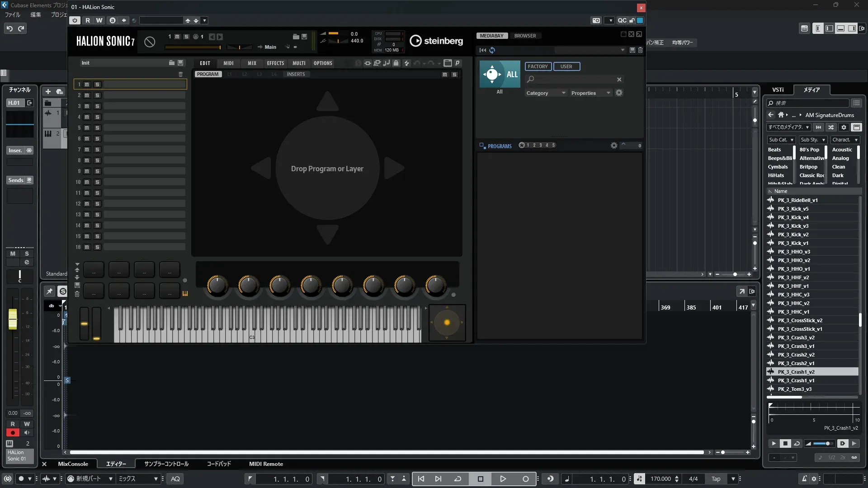Select the PK_3_Kick_v5 sample

(793, 209)
